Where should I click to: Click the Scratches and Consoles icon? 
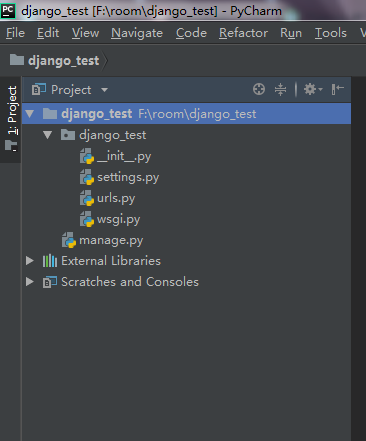click(50, 282)
